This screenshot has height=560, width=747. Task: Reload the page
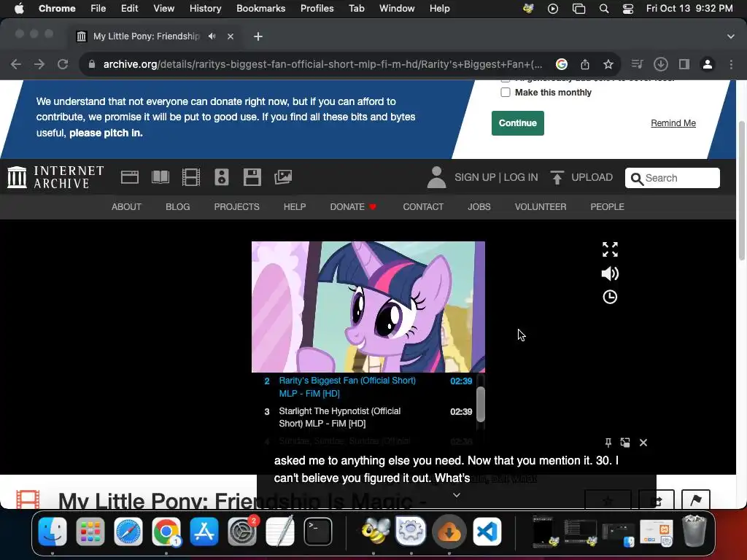click(x=63, y=64)
